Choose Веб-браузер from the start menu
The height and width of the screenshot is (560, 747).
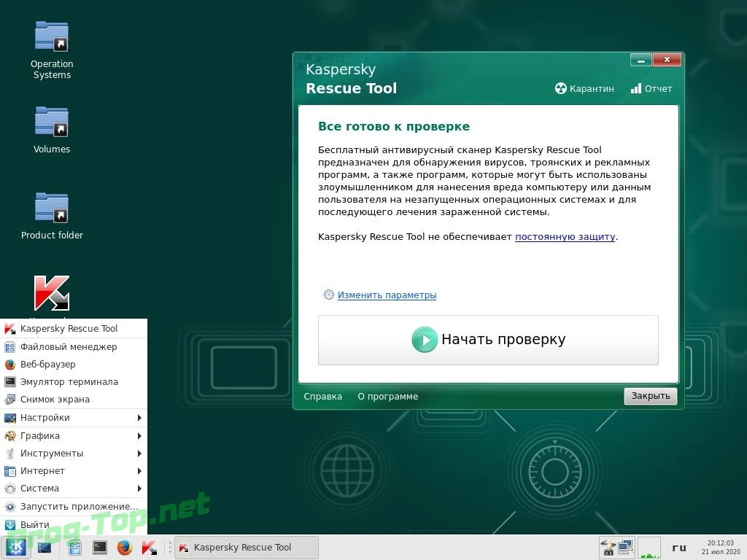pos(74,365)
